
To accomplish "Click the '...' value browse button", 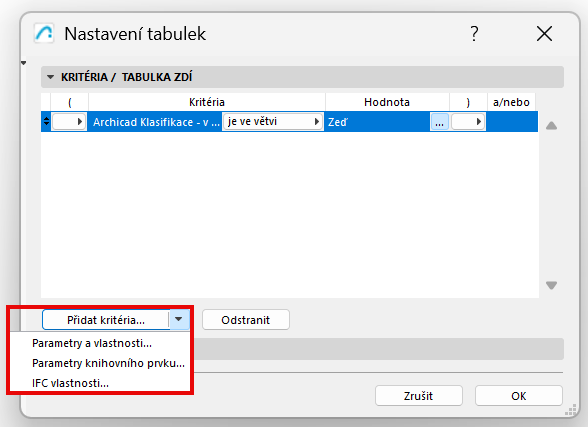I will (440, 122).
